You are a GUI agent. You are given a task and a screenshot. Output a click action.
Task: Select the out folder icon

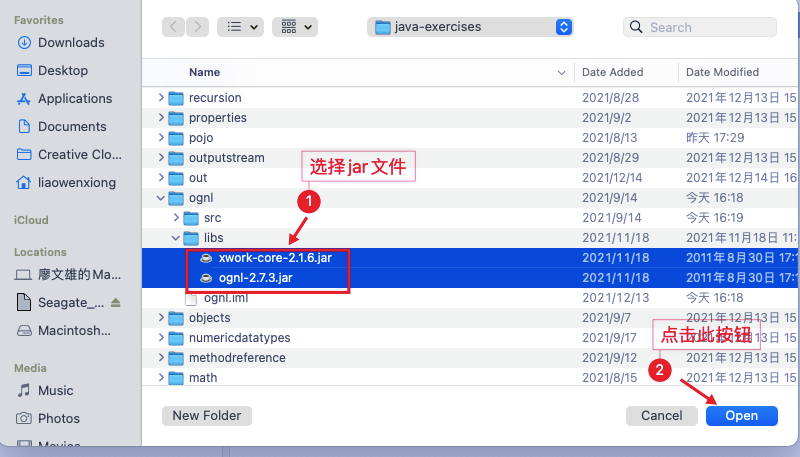[176, 178]
